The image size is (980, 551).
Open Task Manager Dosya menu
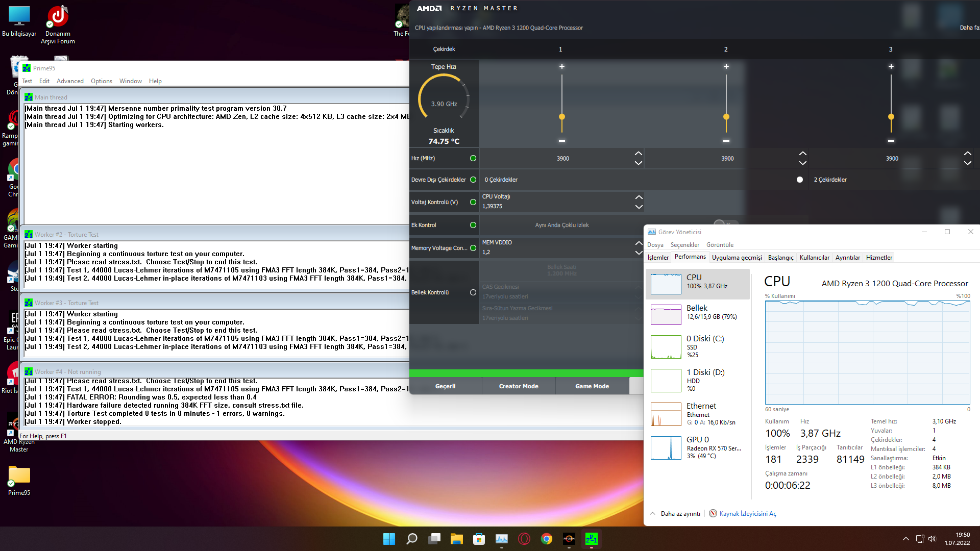(x=655, y=245)
